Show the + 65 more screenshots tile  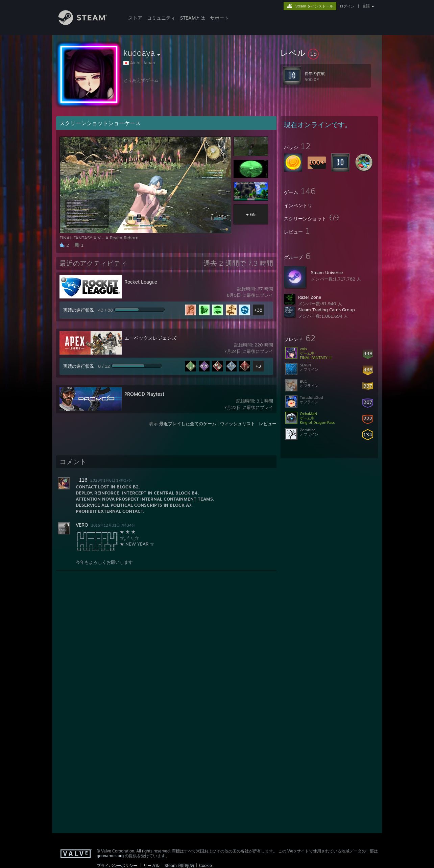[251, 214]
